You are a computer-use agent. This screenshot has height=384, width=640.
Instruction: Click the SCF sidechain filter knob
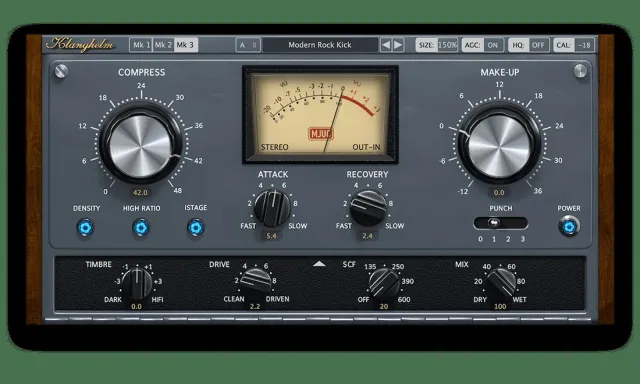pyautogui.click(x=384, y=282)
